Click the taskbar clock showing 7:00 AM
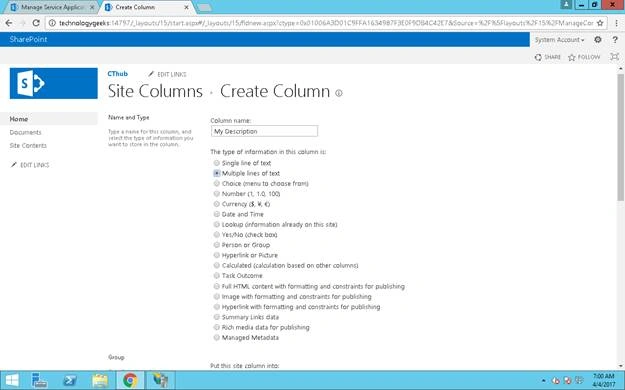 click(604, 380)
